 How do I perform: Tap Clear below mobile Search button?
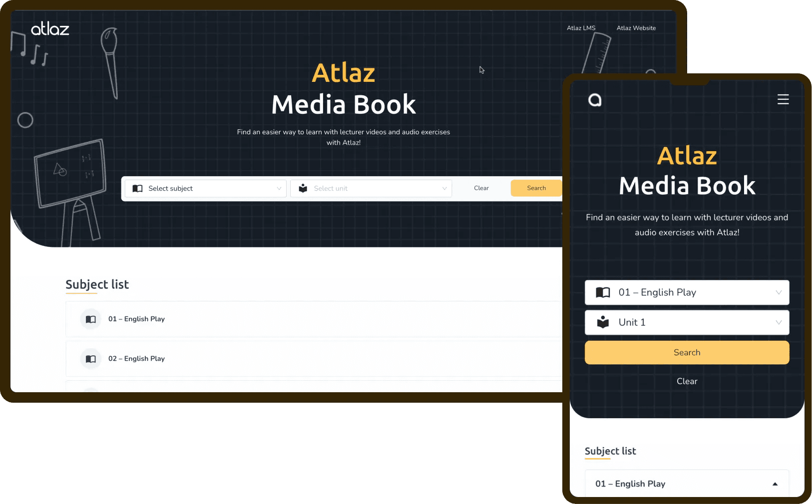[687, 381]
